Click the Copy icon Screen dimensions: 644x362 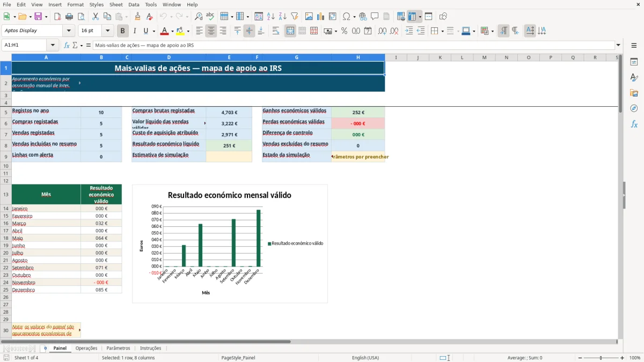point(107,17)
